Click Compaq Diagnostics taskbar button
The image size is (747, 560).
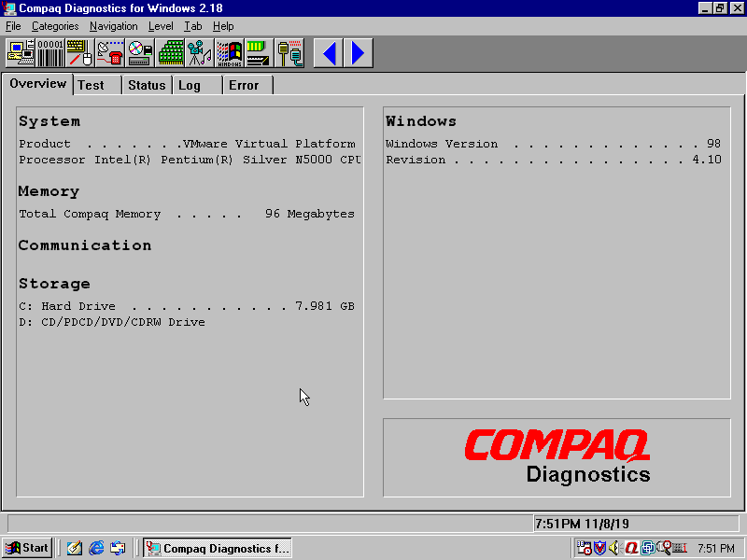click(218, 548)
